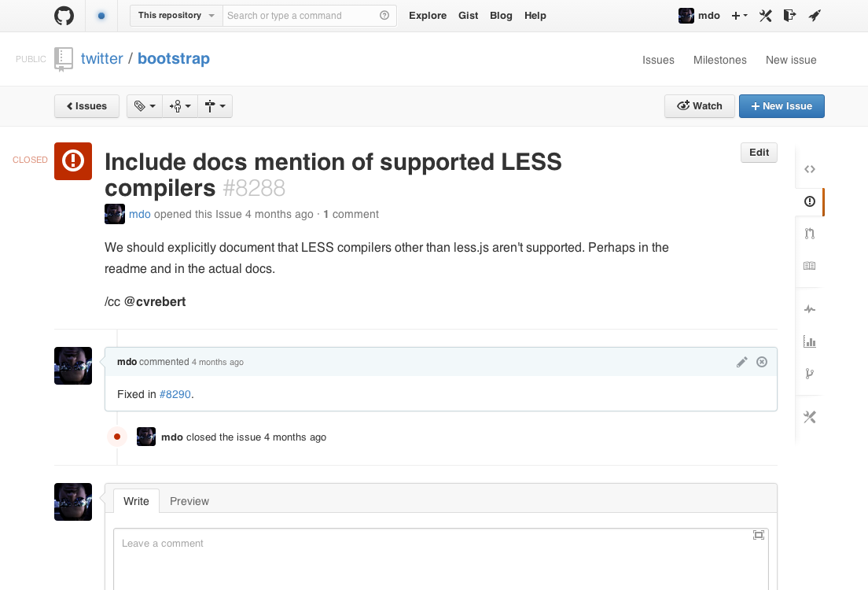Edit the comment using pencil icon
Viewport: 868px width, 590px height.
tap(741, 362)
